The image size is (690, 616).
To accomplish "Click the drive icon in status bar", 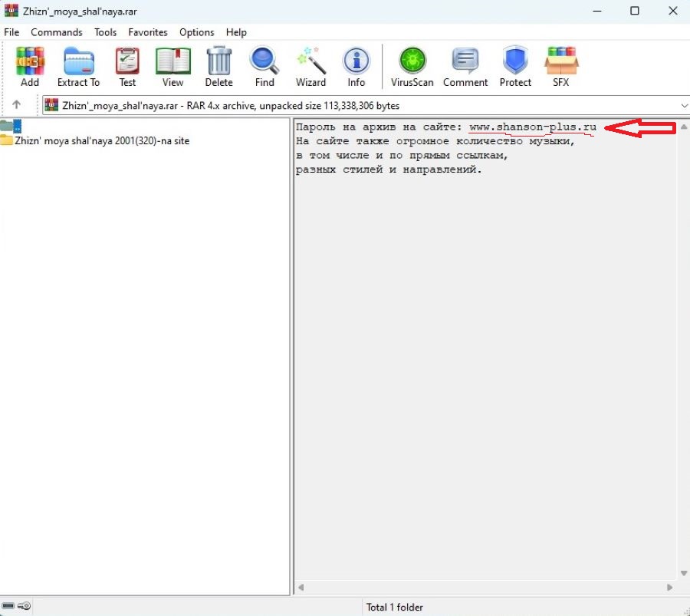I will (x=8, y=606).
